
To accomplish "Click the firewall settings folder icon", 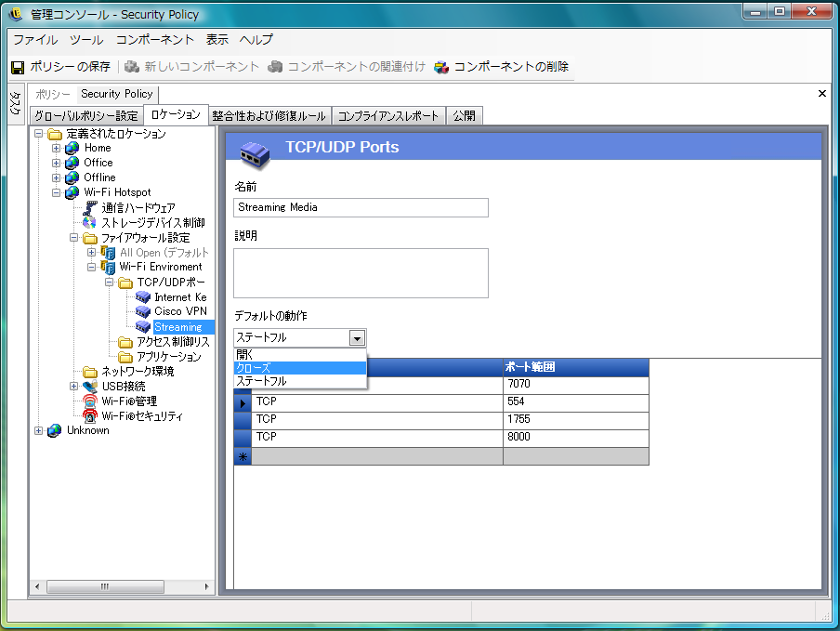I will [90, 238].
